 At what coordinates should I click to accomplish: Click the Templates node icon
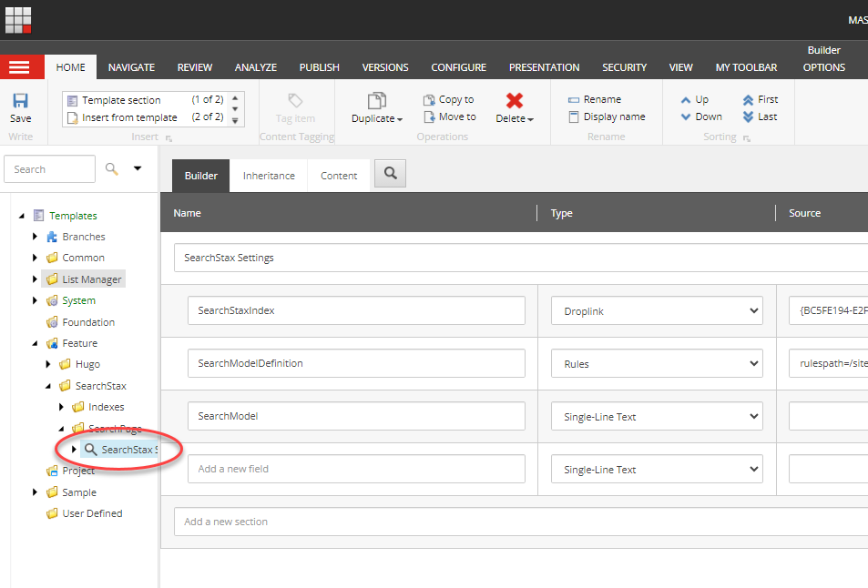point(39,215)
